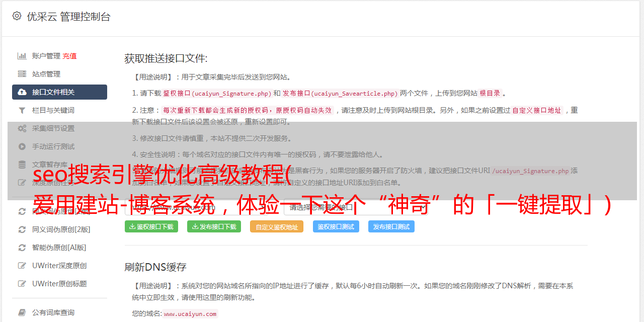Open 站点管理 via its server icon
This screenshot has height=322, width=644.
(22, 74)
